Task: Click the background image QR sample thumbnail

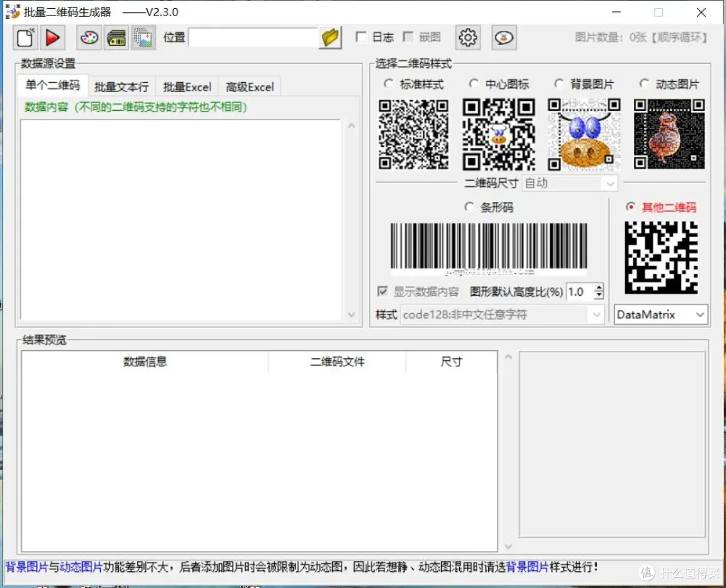Action: click(584, 134)
